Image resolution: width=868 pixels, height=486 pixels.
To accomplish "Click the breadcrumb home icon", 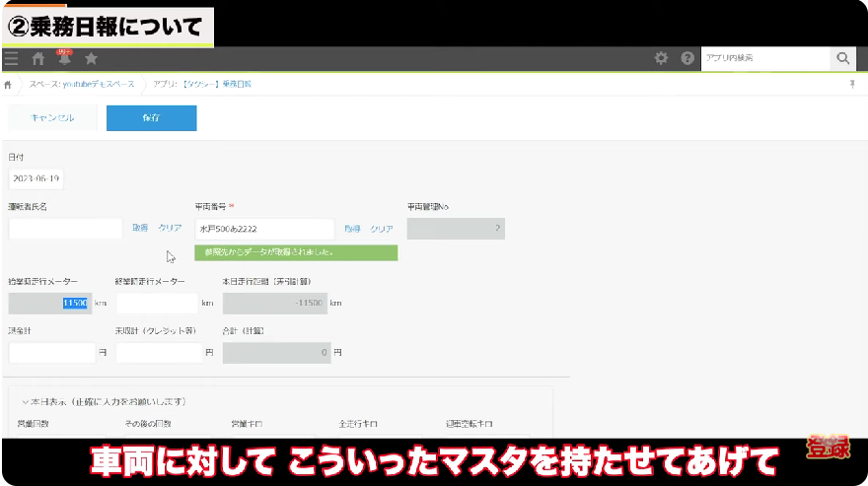I will [9, 85].
